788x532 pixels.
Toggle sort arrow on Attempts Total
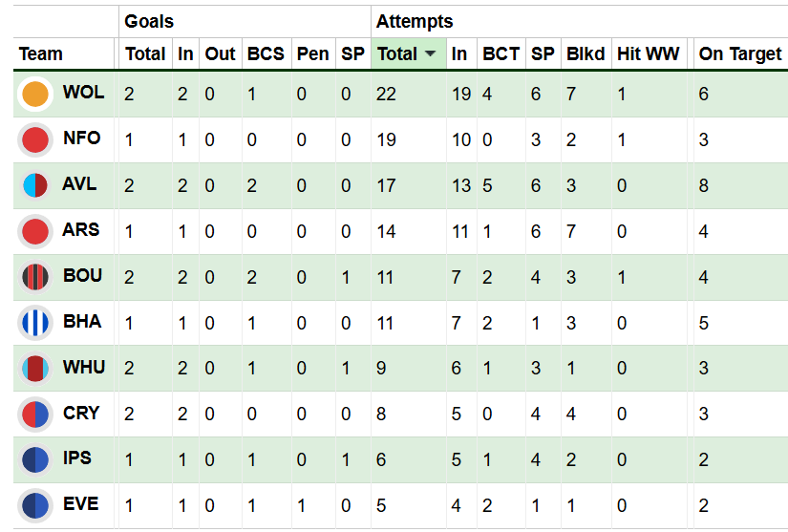(x=430, y=54)
